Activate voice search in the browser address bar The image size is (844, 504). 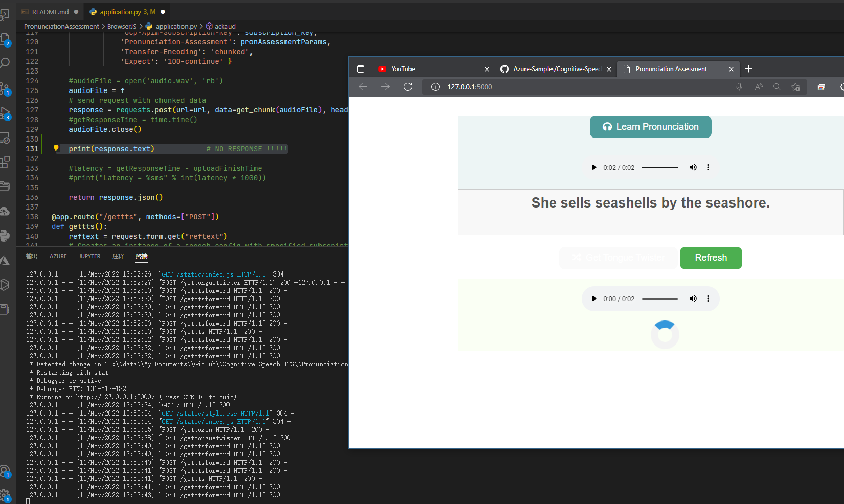(739, 87)
